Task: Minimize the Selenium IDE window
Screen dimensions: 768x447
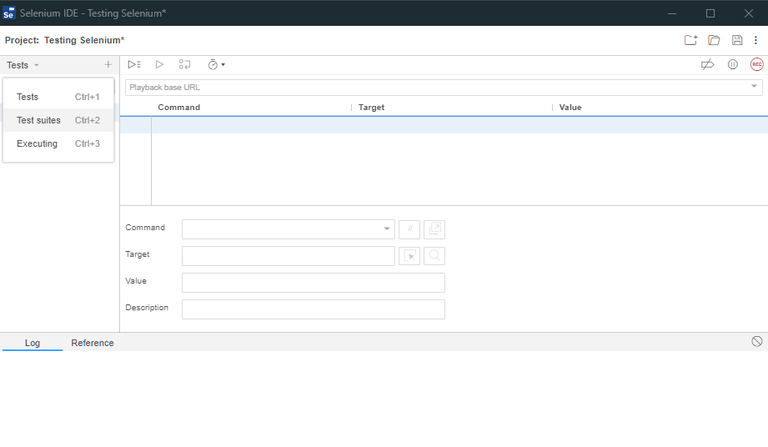Action: coord(672,13)
